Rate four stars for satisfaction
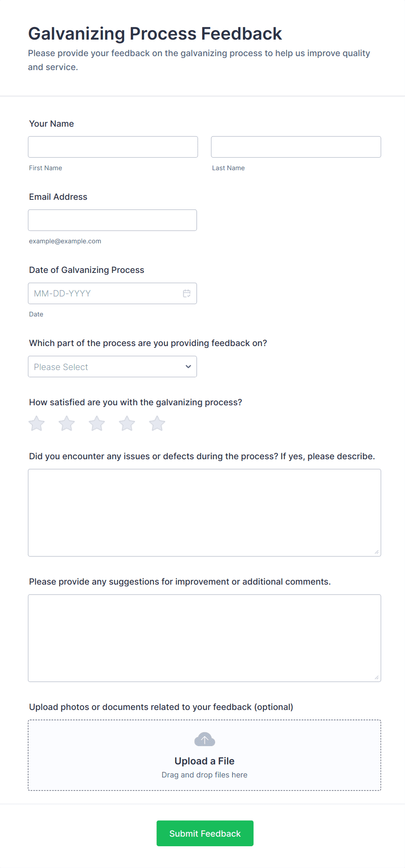Viewport: 405px width, 868px height. [127, 424]
